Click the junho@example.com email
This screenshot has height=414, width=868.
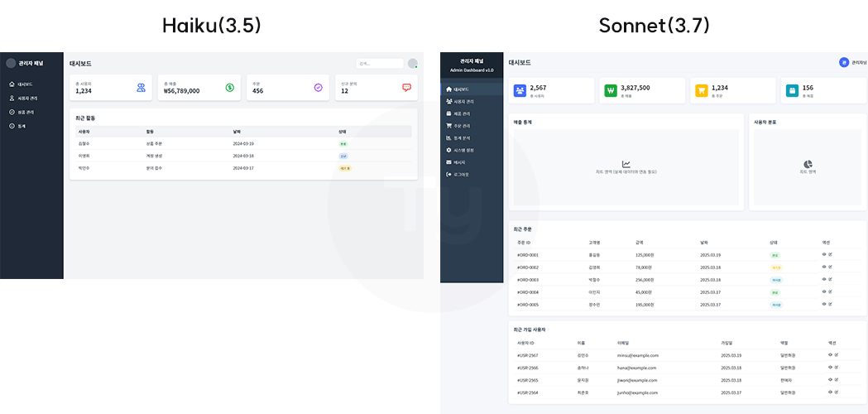(x=637, y=392)
